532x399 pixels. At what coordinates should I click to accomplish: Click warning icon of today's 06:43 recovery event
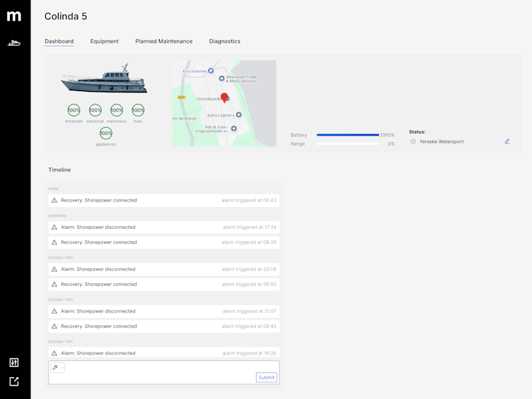55,200
